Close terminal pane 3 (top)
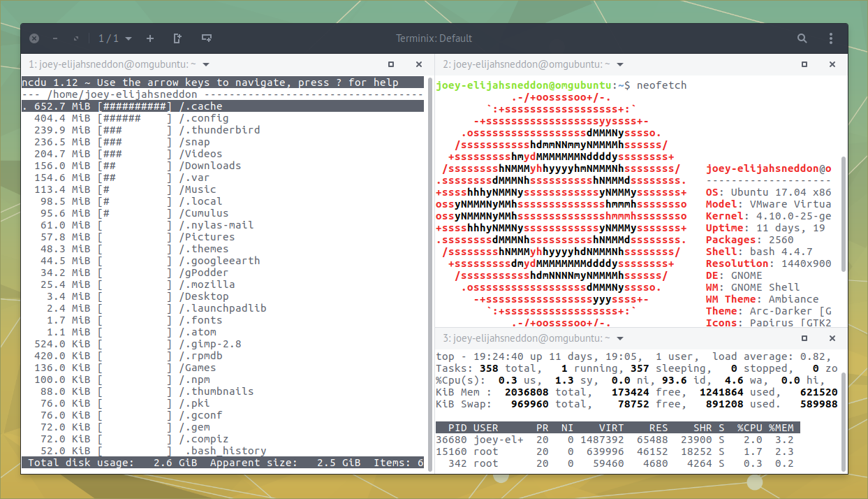868x499 pixels. (832, 338)
